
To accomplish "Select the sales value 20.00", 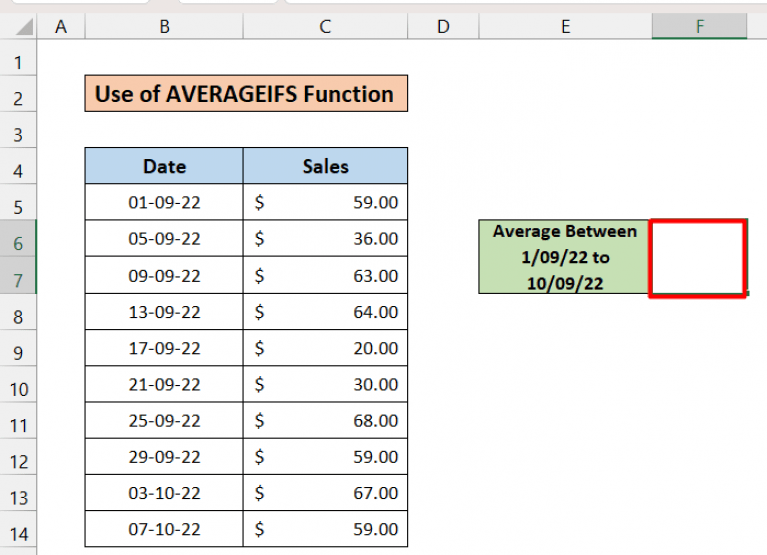I will click(x=325, y=348).
